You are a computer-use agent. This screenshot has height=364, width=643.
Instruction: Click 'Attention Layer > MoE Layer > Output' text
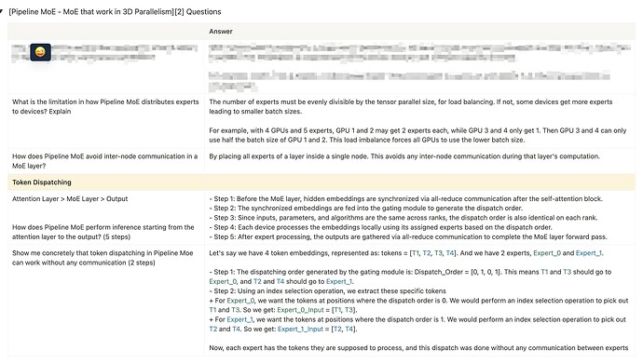point(70,198)
